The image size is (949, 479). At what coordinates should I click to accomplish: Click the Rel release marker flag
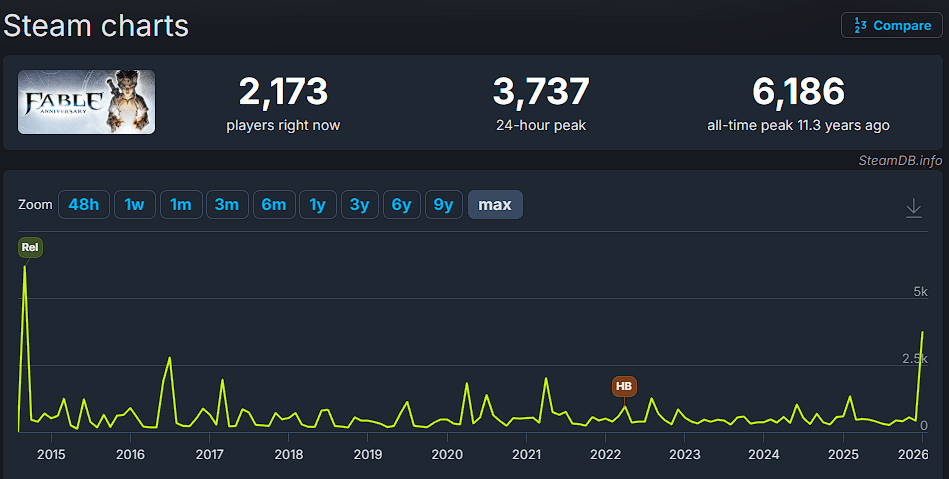tap(30, 247)
